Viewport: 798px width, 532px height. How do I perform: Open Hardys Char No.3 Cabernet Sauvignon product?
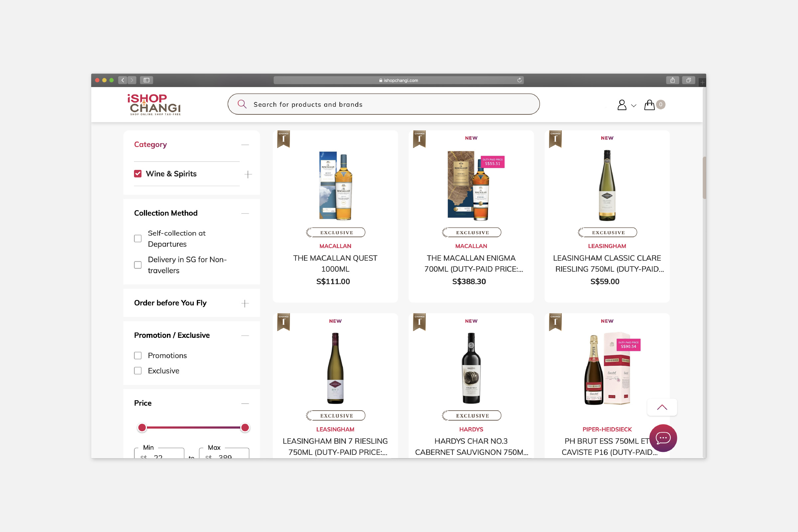[x=471, y=447]
